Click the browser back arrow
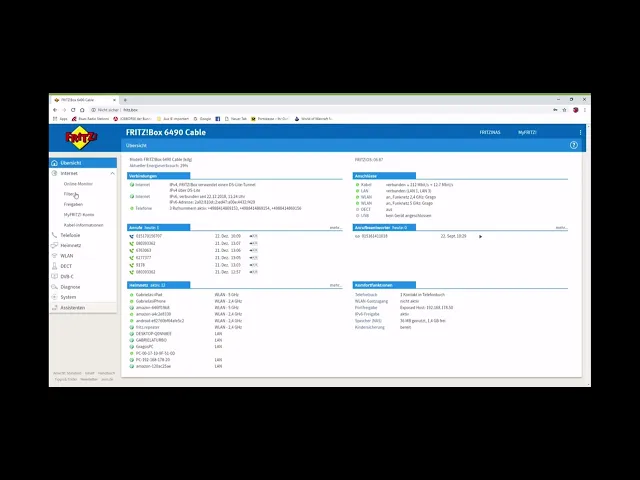This screenshot has height=480, width=640. click(x=55, y=110)
